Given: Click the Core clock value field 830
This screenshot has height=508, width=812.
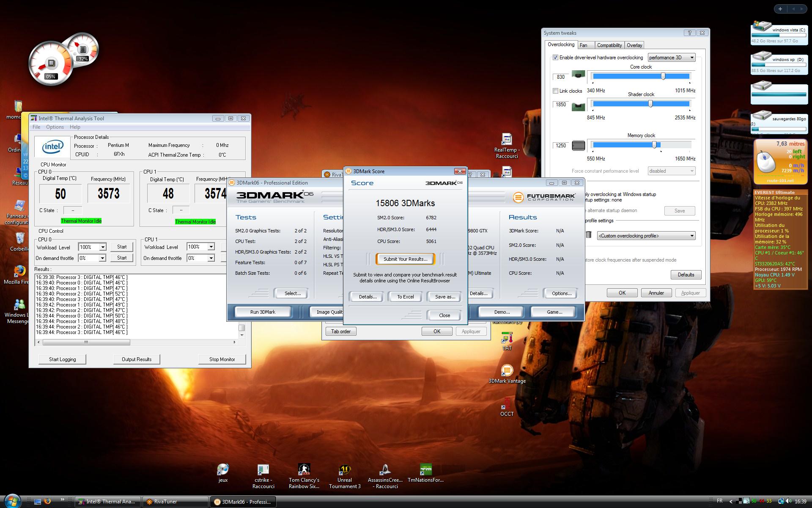Looking at the screenshot, I should click(561, 77).
